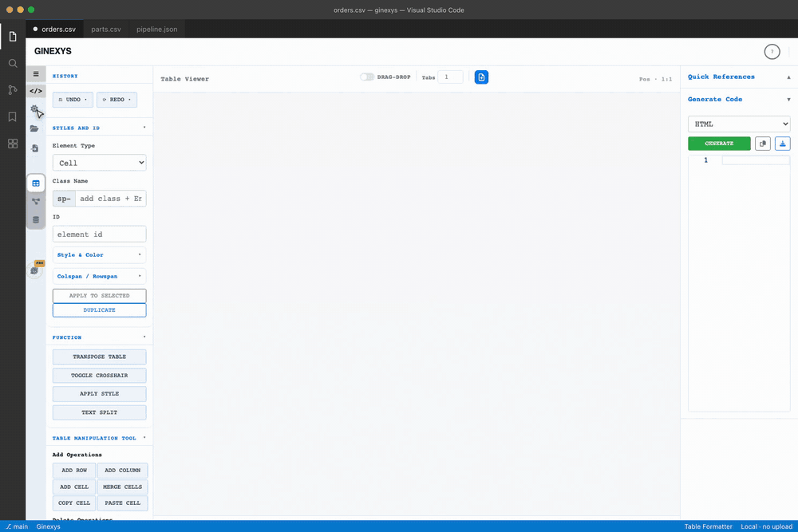Collapse the TABLE MANIPULATION TOOL section
Viewport: 798px width, 532px height.
tap(144, 438)
